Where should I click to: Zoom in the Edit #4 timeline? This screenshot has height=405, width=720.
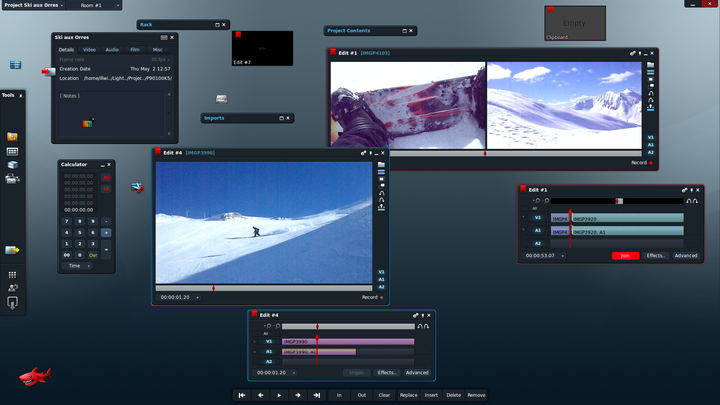click(x=269, y=326)
